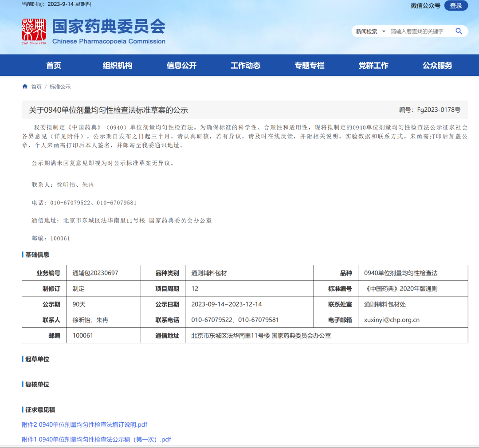Click the 复核单位 section heading
This screenshot has width=479, height=448.
coord(37,385)
